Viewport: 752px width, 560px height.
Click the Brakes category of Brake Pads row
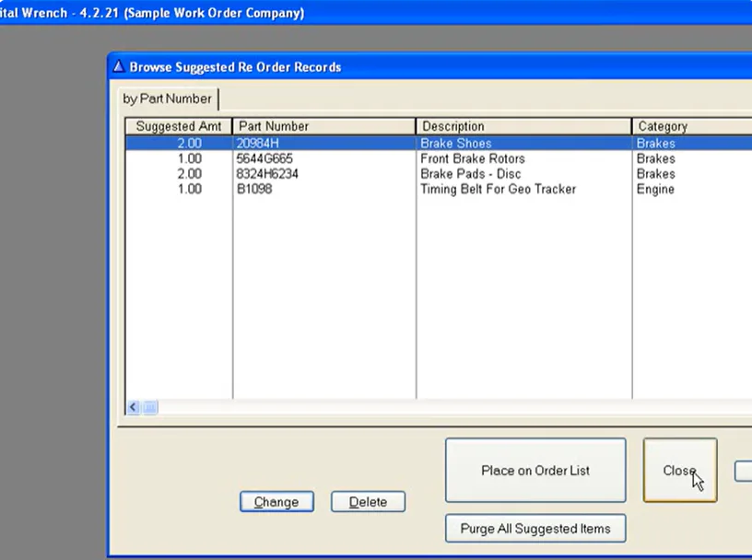(x=655, y=173)
